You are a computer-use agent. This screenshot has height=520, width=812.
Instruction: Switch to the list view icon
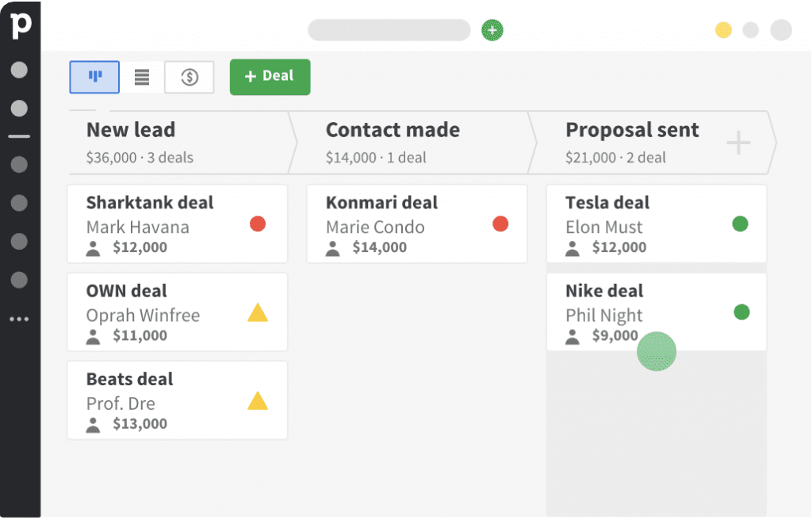[141, 77]
